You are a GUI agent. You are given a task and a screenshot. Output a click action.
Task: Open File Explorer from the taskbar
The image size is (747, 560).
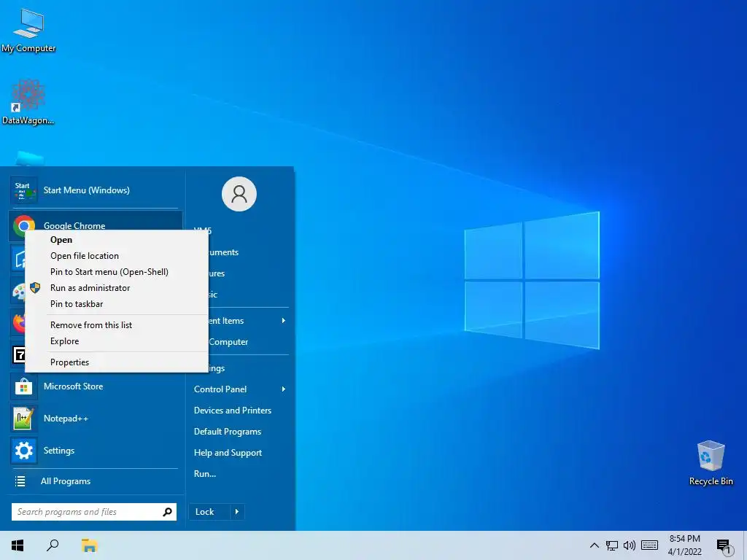tap(89, 545)
